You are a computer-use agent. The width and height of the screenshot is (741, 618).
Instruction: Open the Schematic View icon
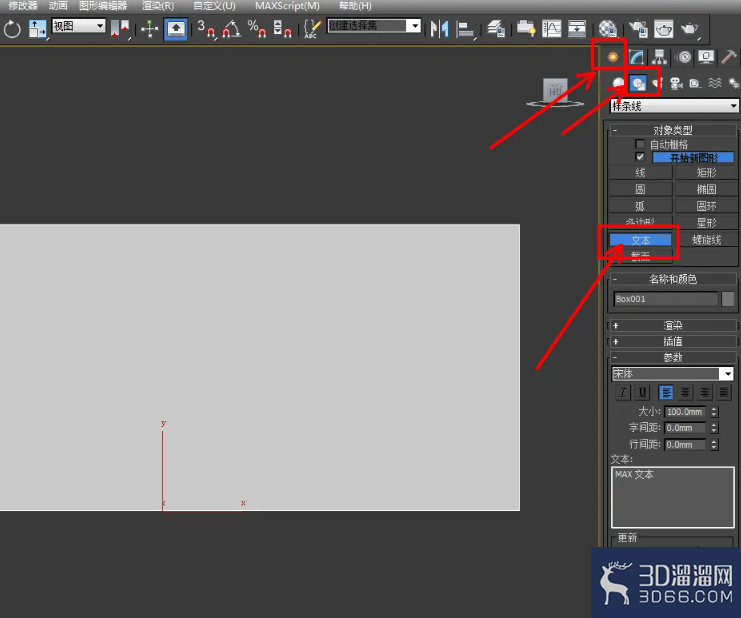point(577,29)
